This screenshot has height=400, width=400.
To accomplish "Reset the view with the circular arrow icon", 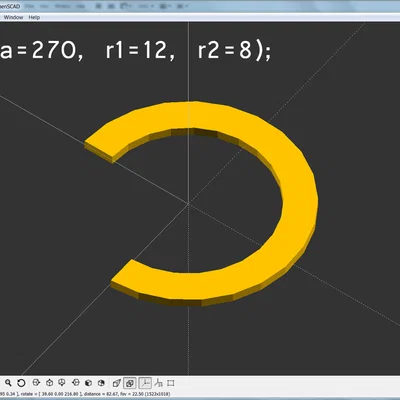I will pos(21,383).
